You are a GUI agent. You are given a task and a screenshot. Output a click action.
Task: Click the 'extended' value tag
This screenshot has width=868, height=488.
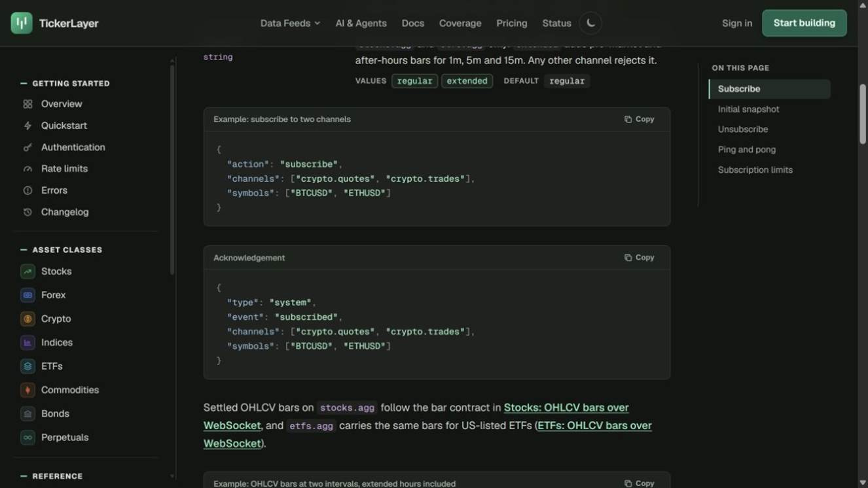coord(467,81)
